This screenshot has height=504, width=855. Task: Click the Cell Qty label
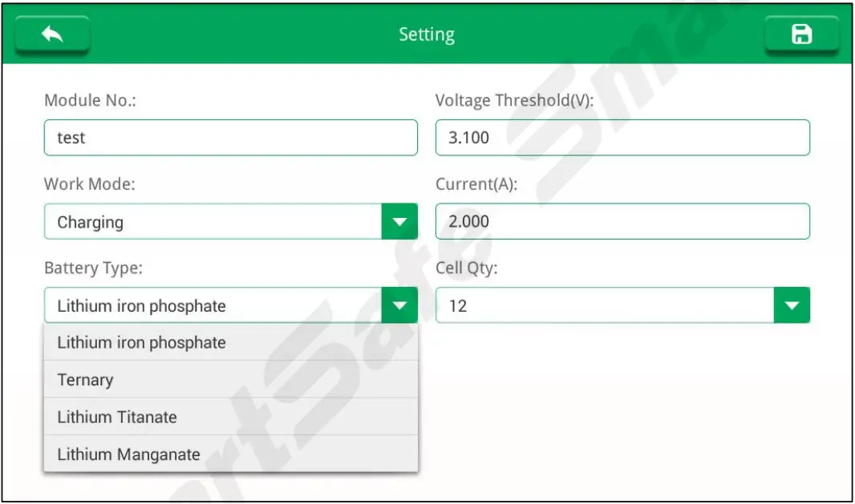466,268
